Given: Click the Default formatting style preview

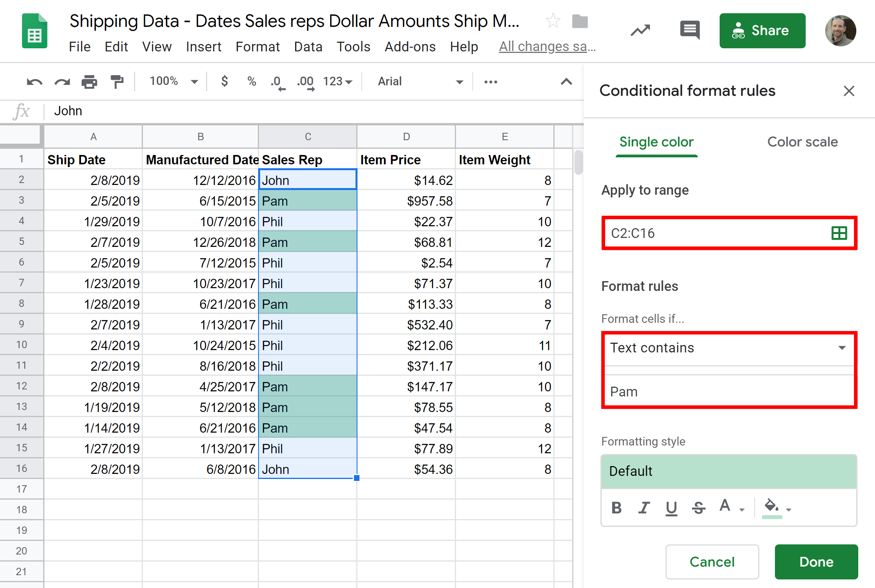Looking at the screenshot, I should (x=729, y=472).
